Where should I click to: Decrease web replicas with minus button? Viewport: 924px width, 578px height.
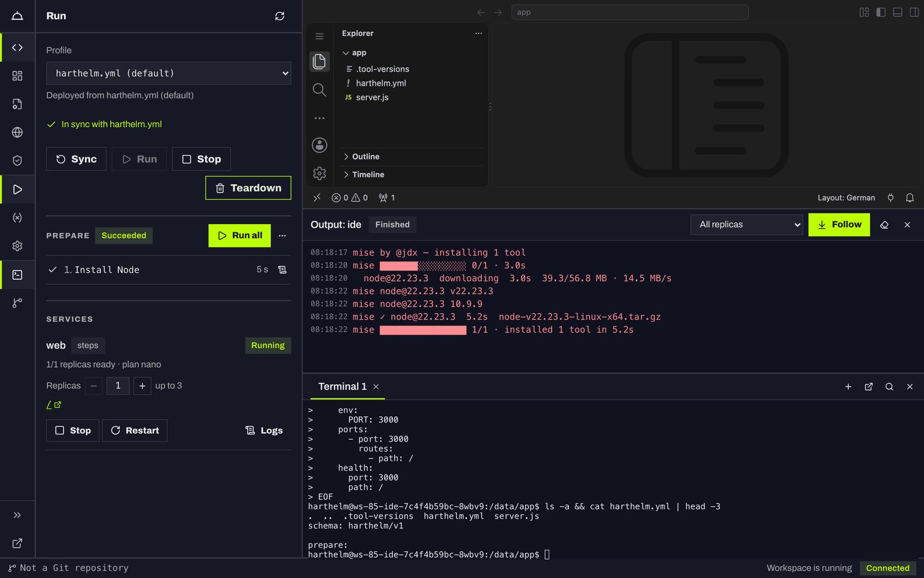pyautogui.click(x=94, y=386)
